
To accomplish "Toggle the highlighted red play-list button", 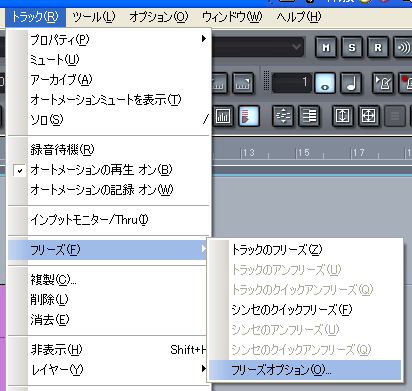I will pyautogui.click(x=249, y=116).
